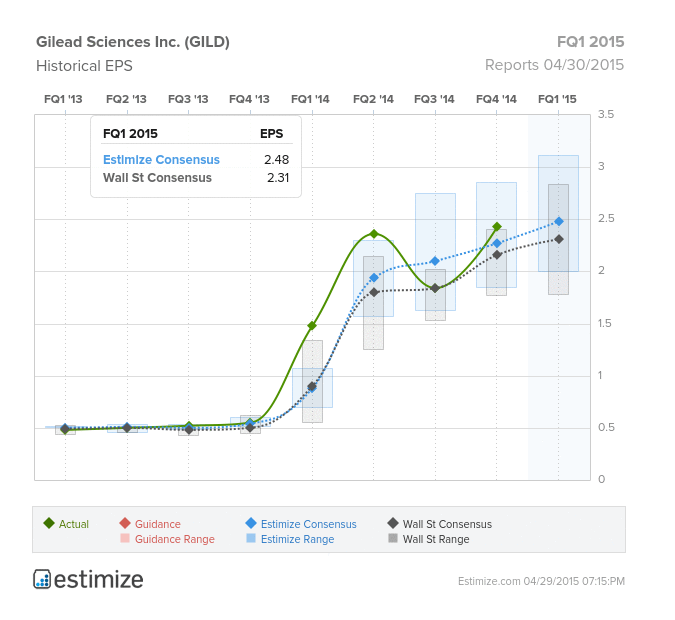Select the FQ1 '15 quarter label
Screen dimensions: 675x620
(557, 99)
